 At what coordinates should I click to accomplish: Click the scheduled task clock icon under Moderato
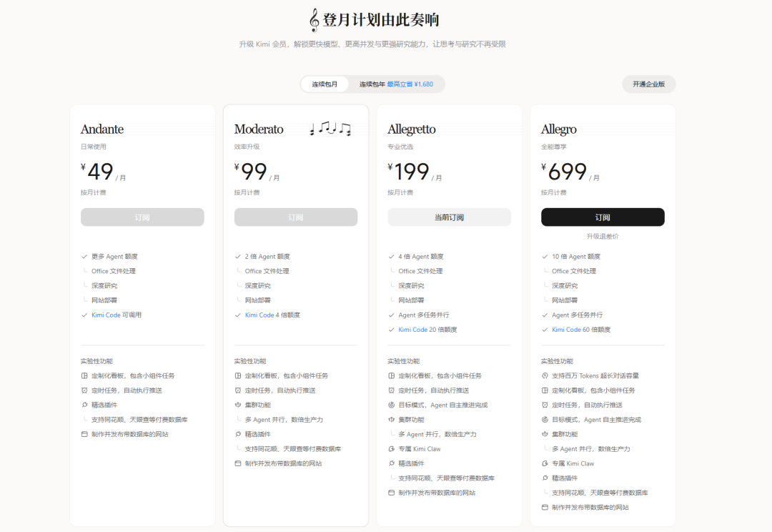click(x=238, y=390)
